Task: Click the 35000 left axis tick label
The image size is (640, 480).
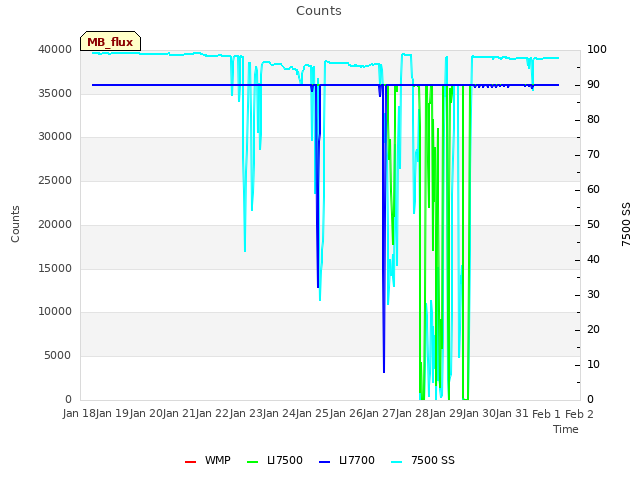Action: pos(55,93)
